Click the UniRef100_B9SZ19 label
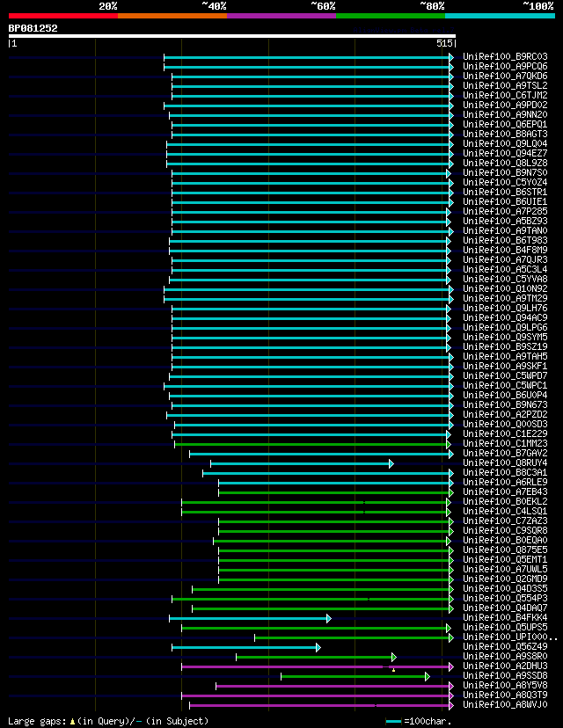563x728 pixels. pyautogui.click(x=505, y=346)
